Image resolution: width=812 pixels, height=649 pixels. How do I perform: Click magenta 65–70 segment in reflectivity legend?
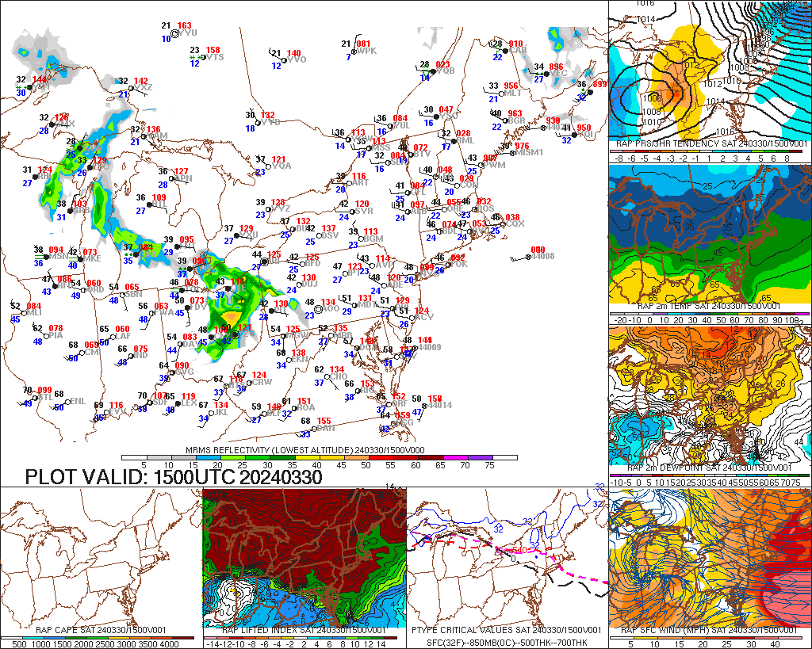click(x=456, y=457)
